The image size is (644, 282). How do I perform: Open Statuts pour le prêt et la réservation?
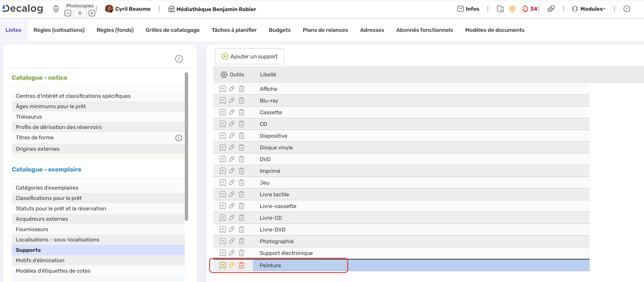[x=98, y=208]
